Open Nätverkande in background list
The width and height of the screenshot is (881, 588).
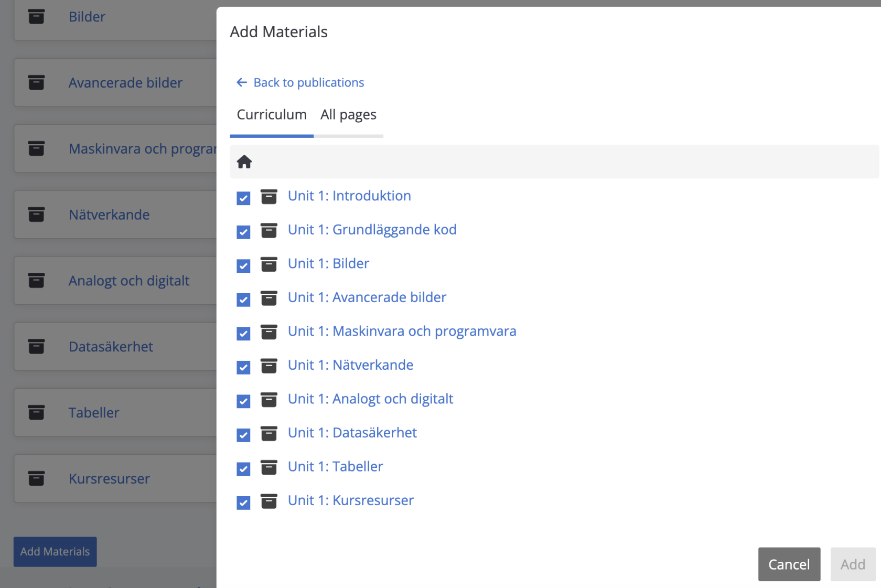point(109,215)
